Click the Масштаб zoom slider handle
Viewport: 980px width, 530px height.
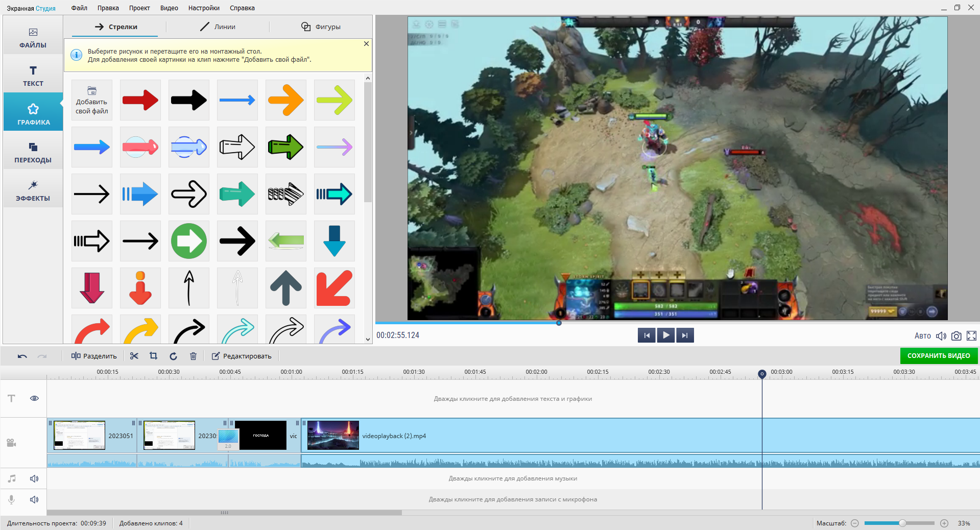coord(902,523)
